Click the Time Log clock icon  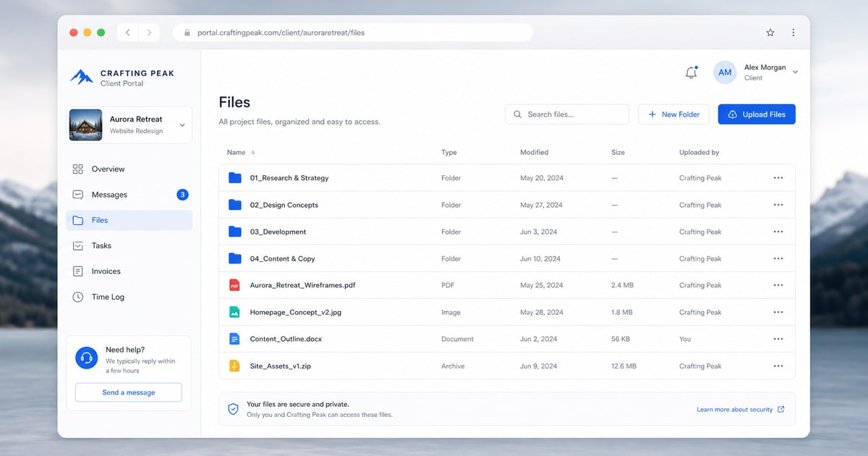pos(78,297)
